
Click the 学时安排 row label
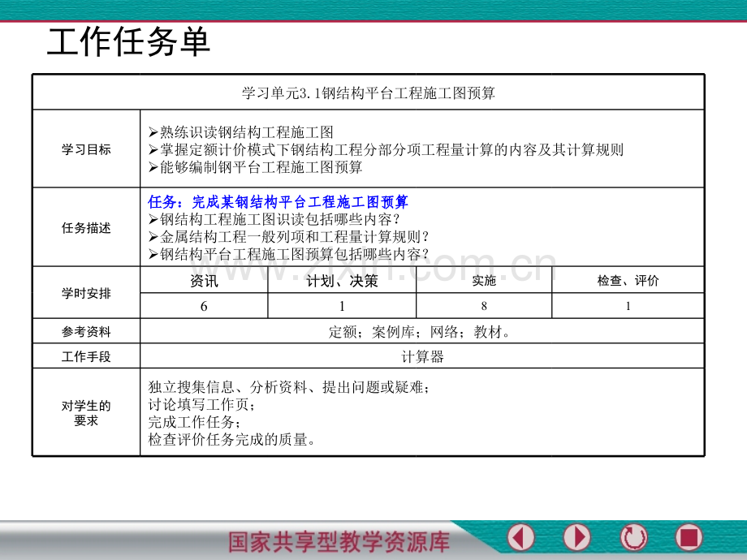click(x=86, y=293)
